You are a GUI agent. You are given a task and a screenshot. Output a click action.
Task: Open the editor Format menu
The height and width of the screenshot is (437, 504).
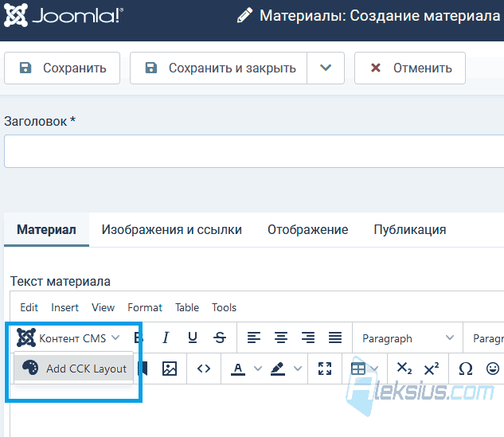point(145,307)
